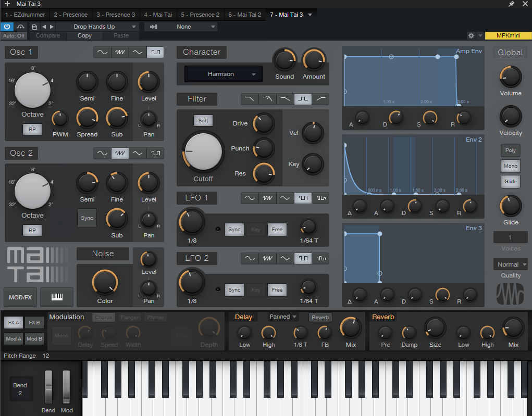This screenshot has height=416, width=532.
Task: Select the Mod A page button
Action: pyautogui.click(x=14, y=339)
